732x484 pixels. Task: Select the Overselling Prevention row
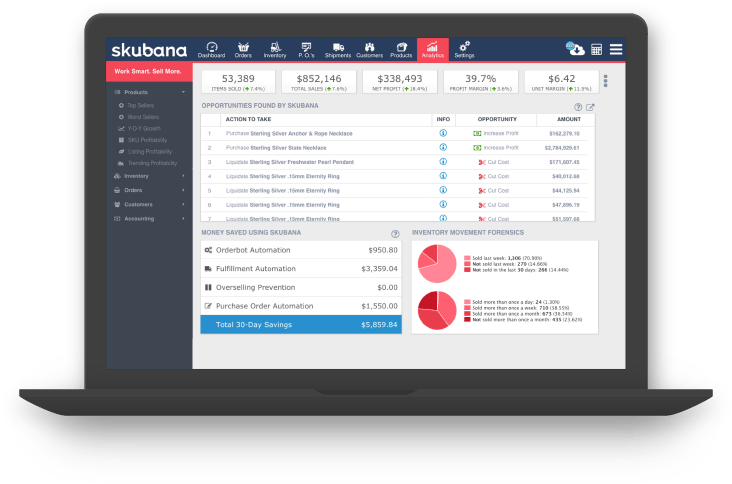click(x=301, y=288)
